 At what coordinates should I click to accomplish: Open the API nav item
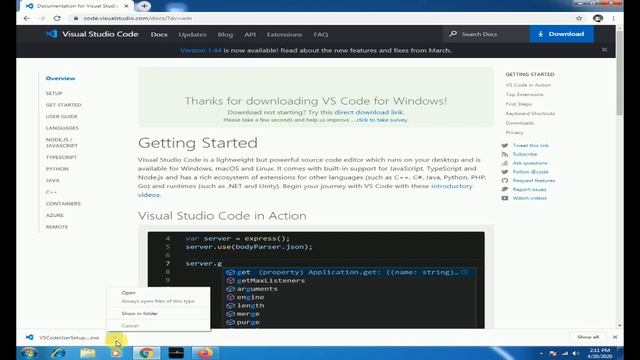click(x=250, y=35)
